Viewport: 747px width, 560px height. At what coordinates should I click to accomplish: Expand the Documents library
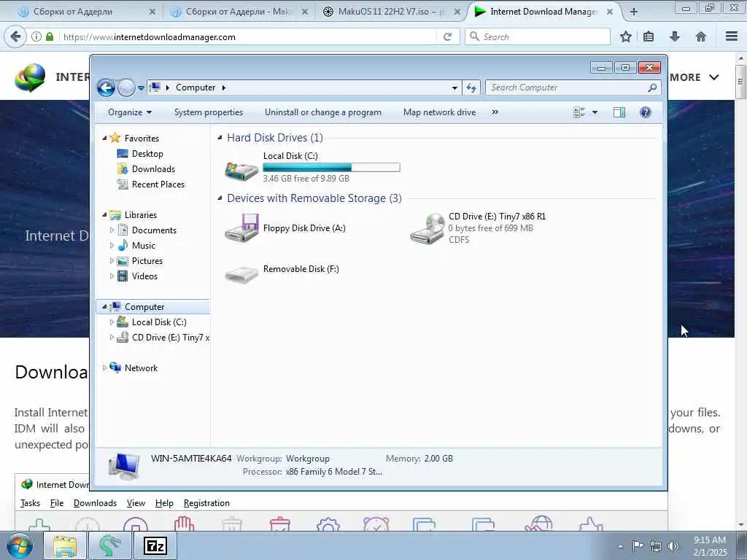tap(112, 230)
